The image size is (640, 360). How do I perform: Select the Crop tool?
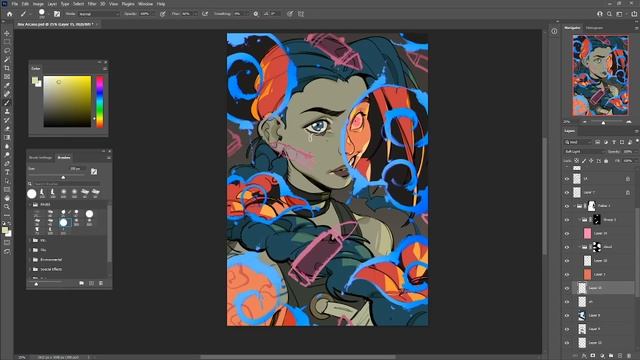coord(7,68)
